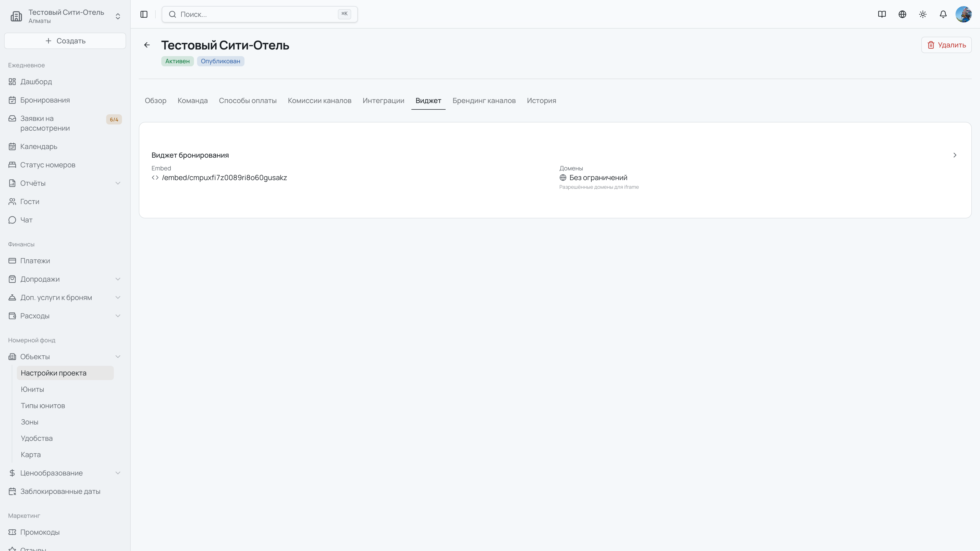Open the Комиссии каналов tab
This screenshot has width=980, height=551.
coord(320,101)
